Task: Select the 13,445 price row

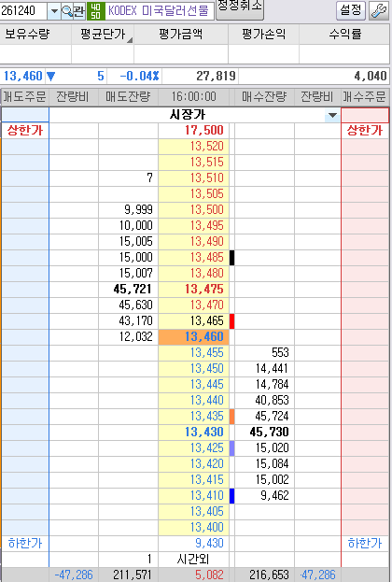Action: [x=193, y=384]
